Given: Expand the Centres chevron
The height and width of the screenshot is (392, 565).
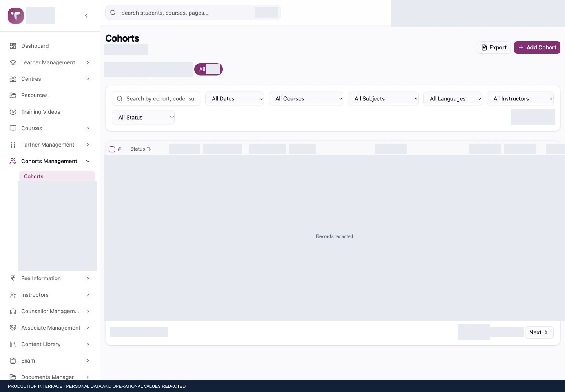Looking at the screenshot, I should (x=88, y=79).
